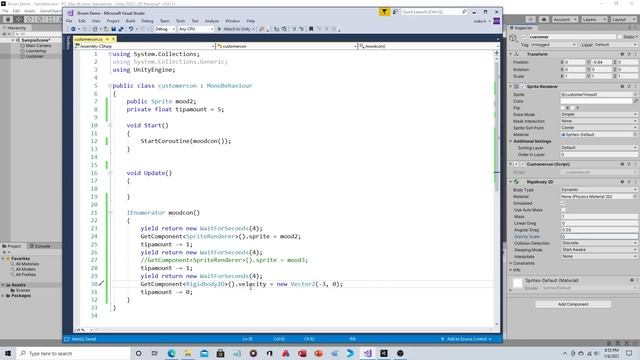The image size is (640, 360).
Task: Open the Tag Untagged dropdown
Action: pyautogui.click(x=553, y=44)
